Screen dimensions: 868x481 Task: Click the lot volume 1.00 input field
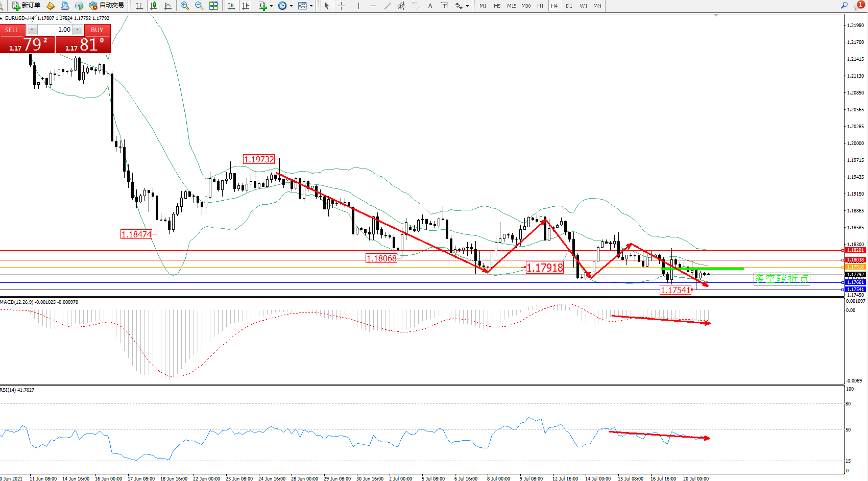tap(56, 30)
